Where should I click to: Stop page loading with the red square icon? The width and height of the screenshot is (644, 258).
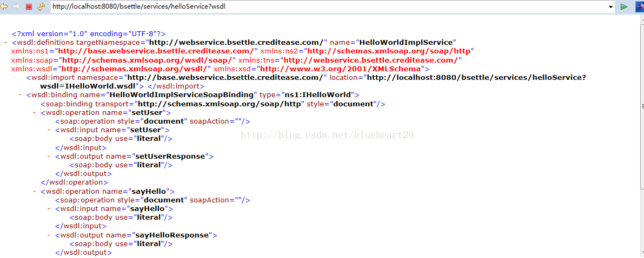(29, 6)
